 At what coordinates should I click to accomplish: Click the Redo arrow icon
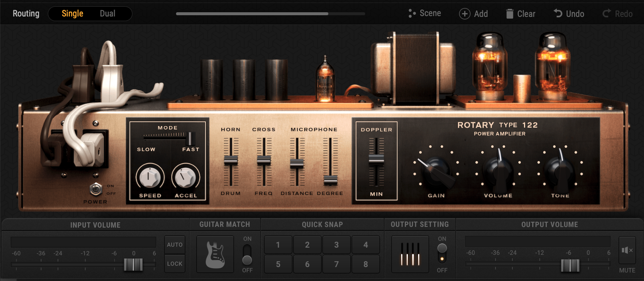(607, 14)
